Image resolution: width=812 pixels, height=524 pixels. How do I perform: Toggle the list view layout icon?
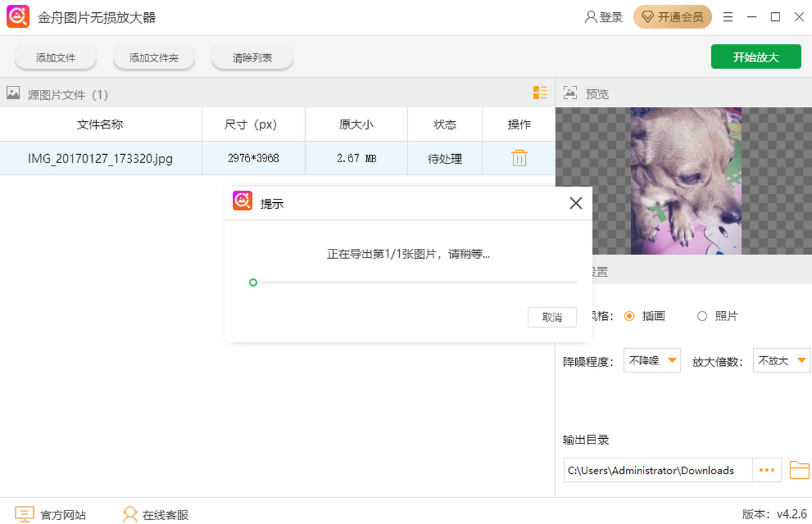pyautogui.click(x=539, y=93)
